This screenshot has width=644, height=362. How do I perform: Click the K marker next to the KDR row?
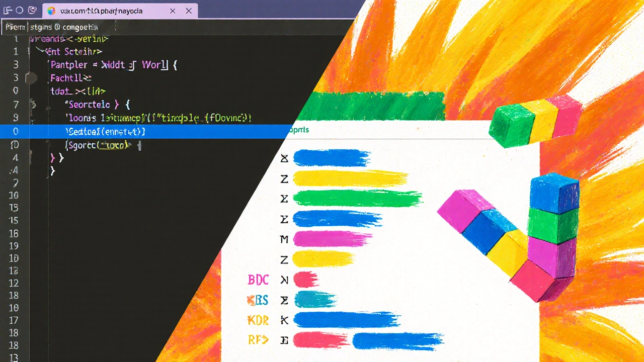[284, 320]
